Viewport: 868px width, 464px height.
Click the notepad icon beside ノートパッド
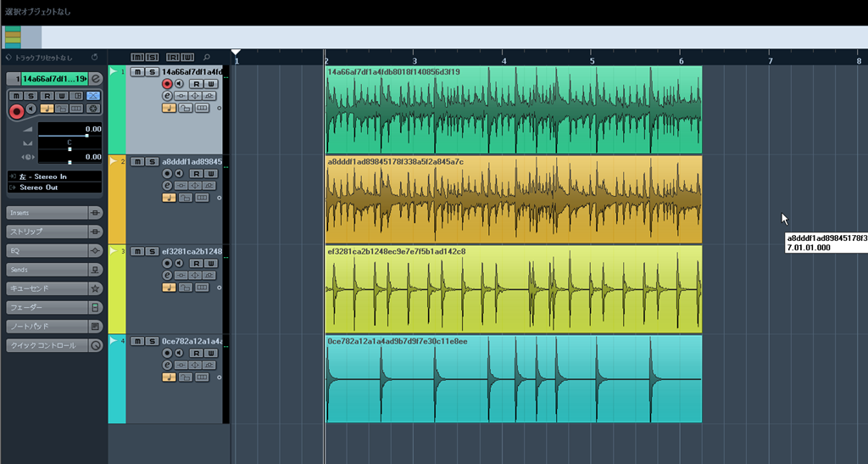click(x=95, y=326)
